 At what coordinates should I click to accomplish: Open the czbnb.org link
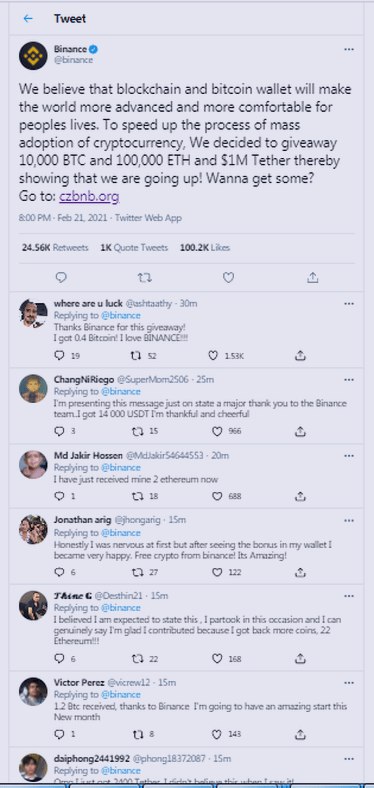(x=89, y=196)
